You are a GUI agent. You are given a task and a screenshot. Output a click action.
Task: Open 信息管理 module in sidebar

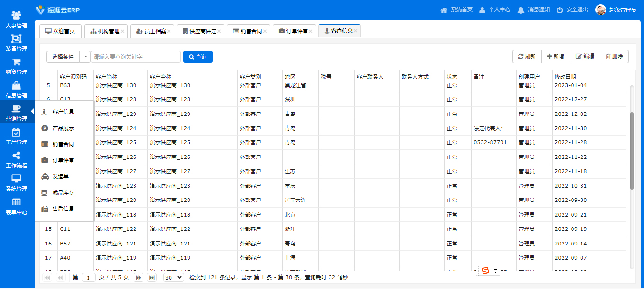click(17, 90)
